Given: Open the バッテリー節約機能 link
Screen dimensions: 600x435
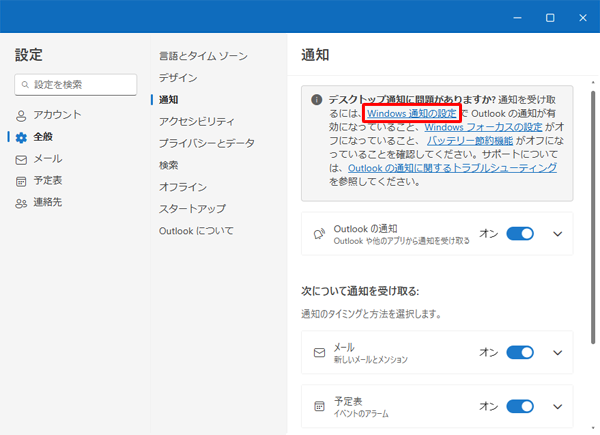Looking at the screenshot, I should (470, 141).
